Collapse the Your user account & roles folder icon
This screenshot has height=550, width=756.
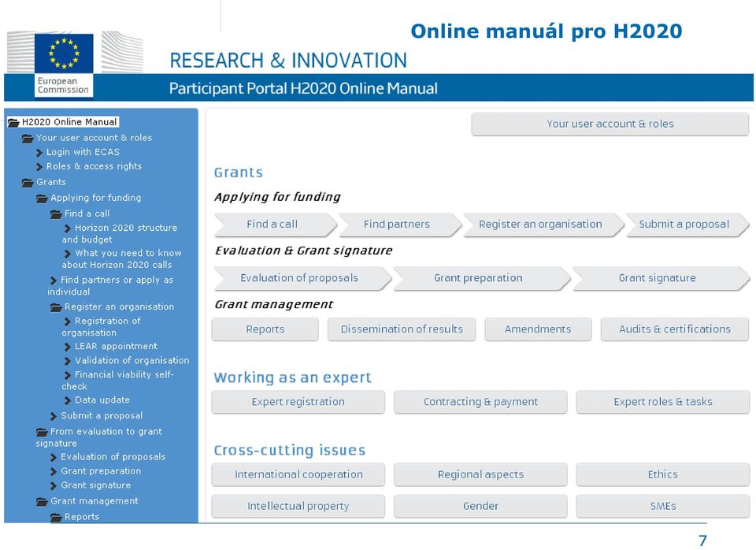click(28, 139)
